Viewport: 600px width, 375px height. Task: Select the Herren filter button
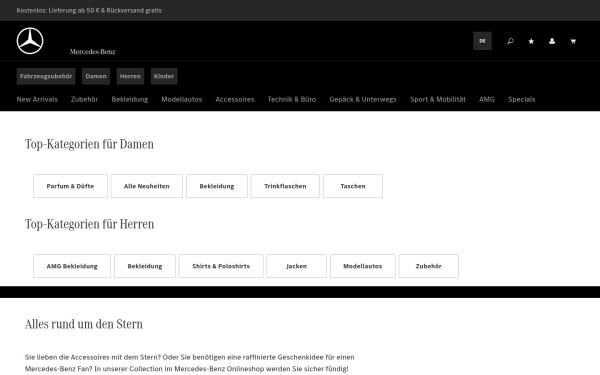coord(130,76)
